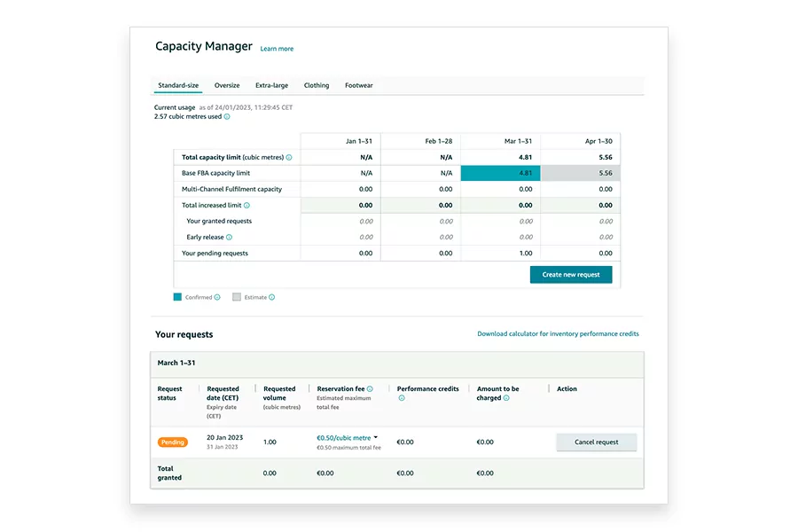The height and width of the screenshot is (532, 798).
Task: Click info icon under Performance credits
Action: [x=401, y=398]
